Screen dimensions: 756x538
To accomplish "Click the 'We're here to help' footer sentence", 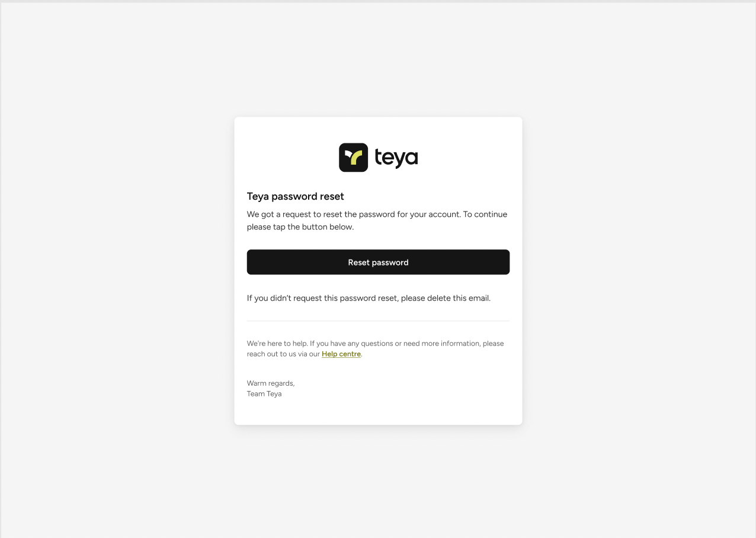I will 376,348.
